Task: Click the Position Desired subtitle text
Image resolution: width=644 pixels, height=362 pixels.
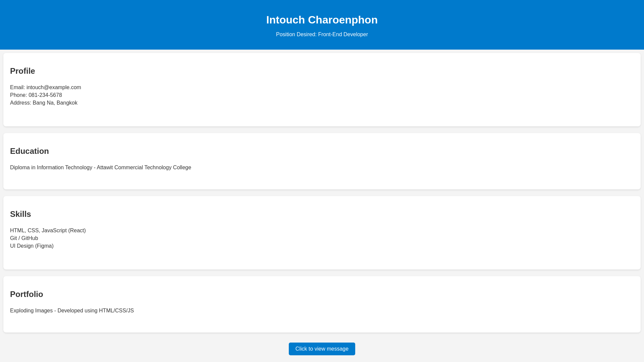Action: pos(322,35)
